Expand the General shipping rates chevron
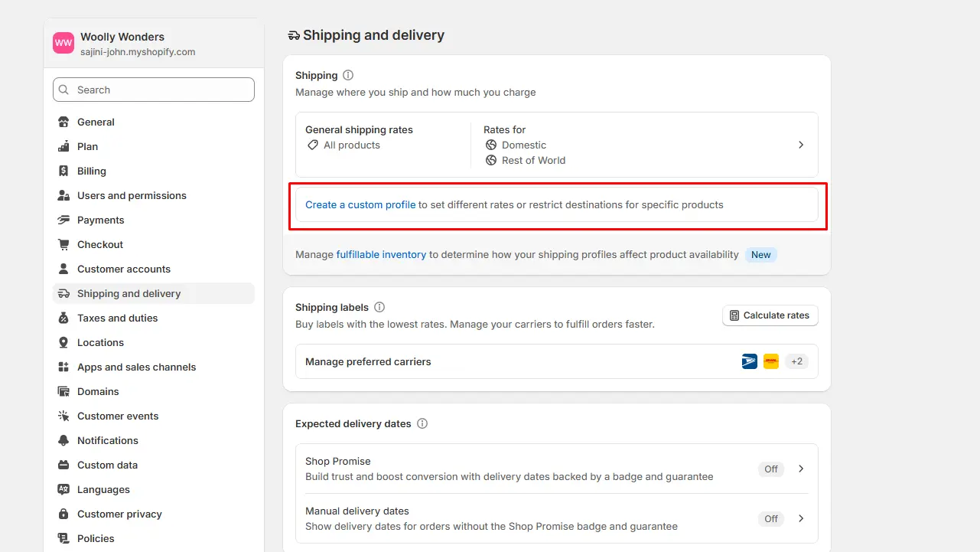This screenshot has height=552, width=980. click(x=801, y=145)
